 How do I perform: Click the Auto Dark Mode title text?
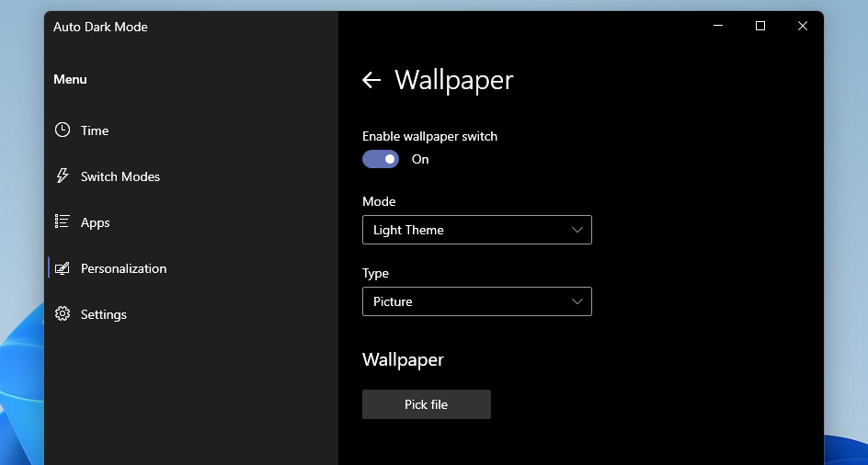pos(100,28)
